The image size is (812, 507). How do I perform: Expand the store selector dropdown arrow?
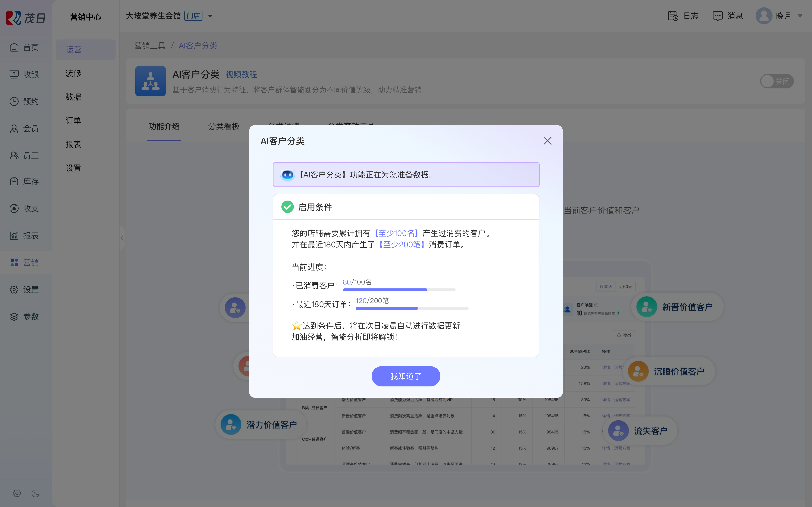coord(210,16)
